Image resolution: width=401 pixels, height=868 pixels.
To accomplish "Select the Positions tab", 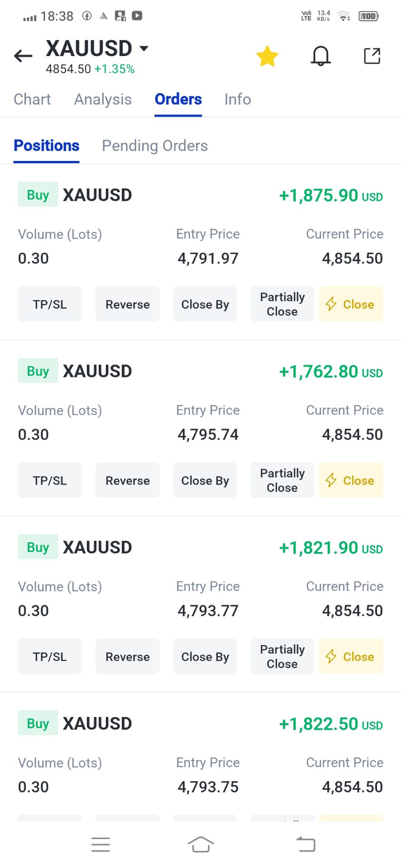I will click(47, 146).
